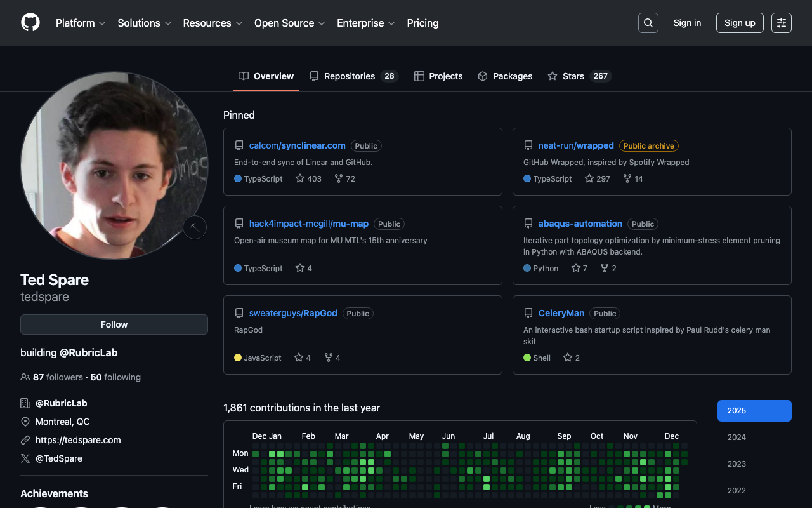This screenshot has height=508, width=812.
Task: Click fork count icon on neat-run/wrapped
Action: pos(627,178)
